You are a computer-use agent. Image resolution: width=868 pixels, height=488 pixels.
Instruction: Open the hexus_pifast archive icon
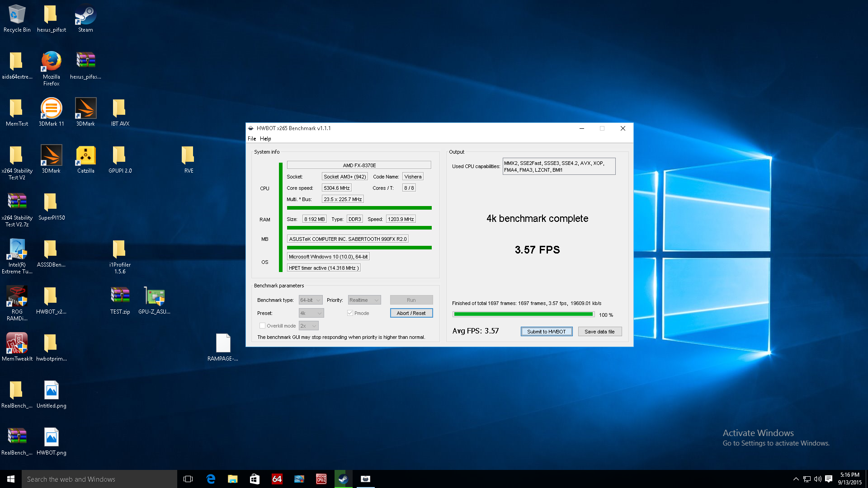point(85,65)
